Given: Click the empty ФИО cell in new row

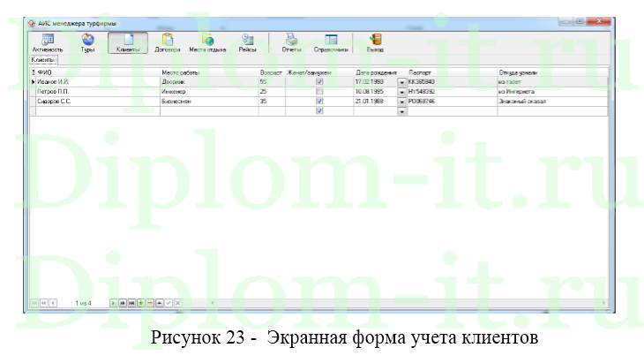Looking at the screenshot, I should click(x=98, y=111).
